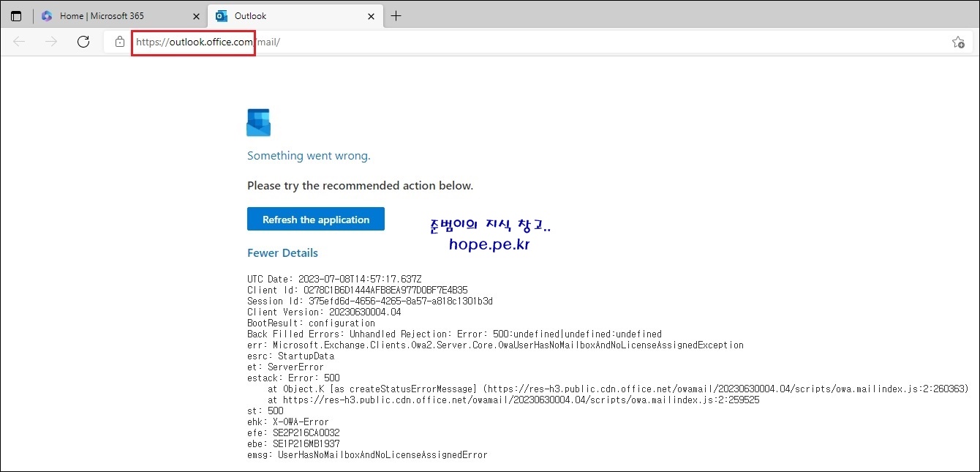Viewport: 980px width, 472px height.
Task: Open the tab actions menu icon
Action: click(x=16, y=16)
